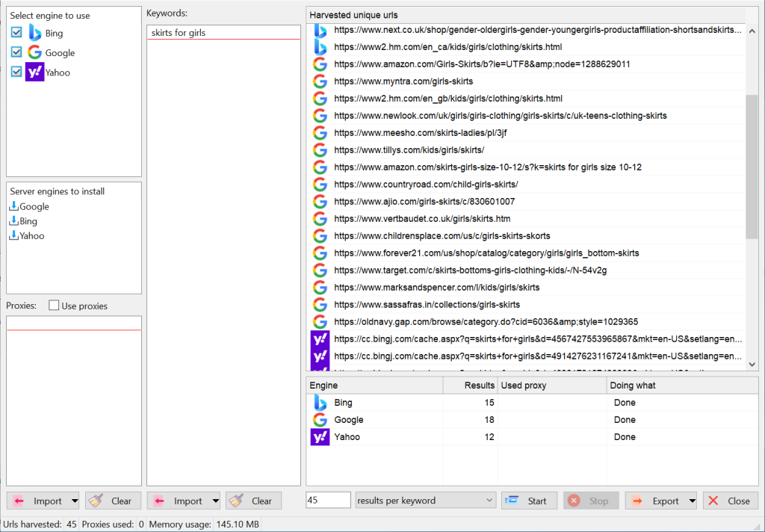Image resolution: width=765 pixels, height=532 pixels.
Task: Clear the proxies list
Action: [114, 501]
